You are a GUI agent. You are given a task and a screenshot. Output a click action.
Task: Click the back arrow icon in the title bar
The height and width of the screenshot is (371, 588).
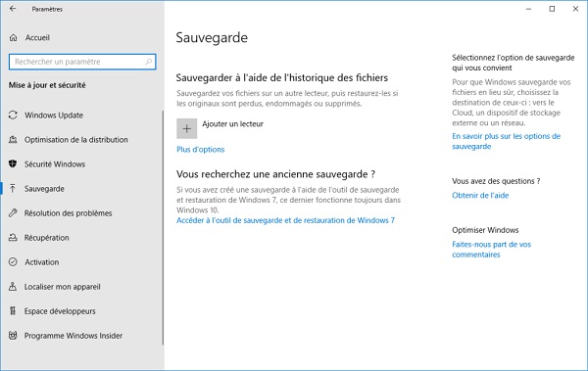click(x=13, y=9)
